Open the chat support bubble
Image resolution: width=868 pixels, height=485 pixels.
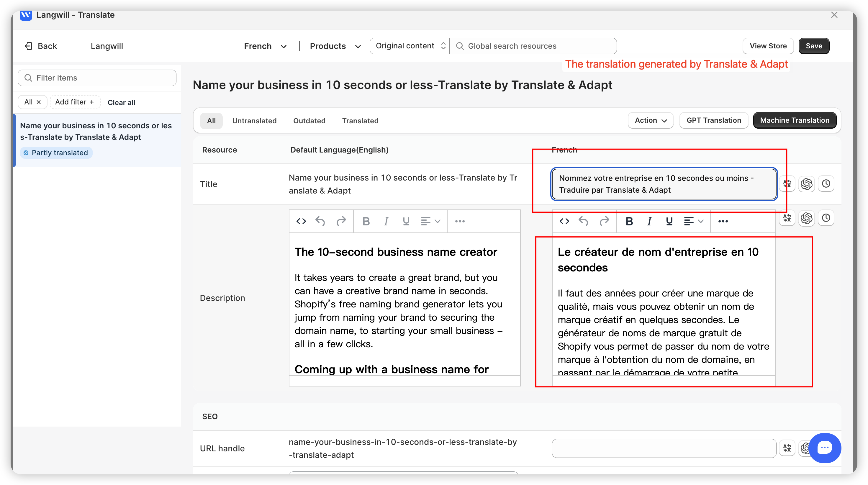pyautogui.click(x=825, y=448)
